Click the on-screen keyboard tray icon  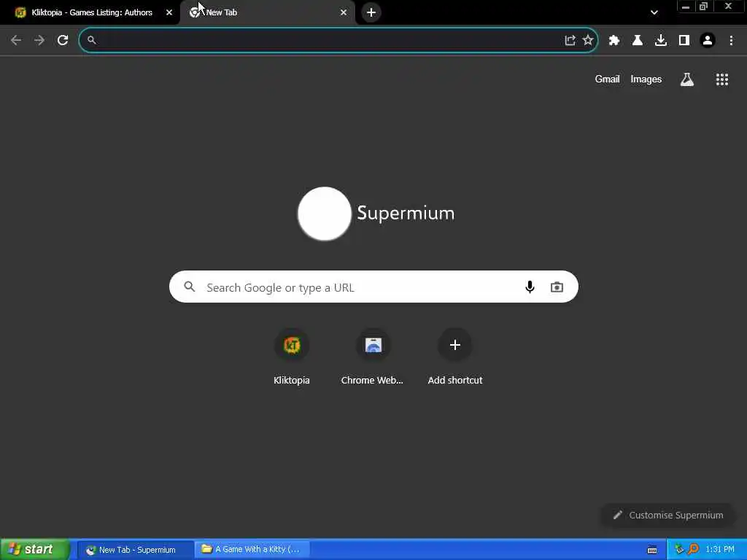click(651, 550)
